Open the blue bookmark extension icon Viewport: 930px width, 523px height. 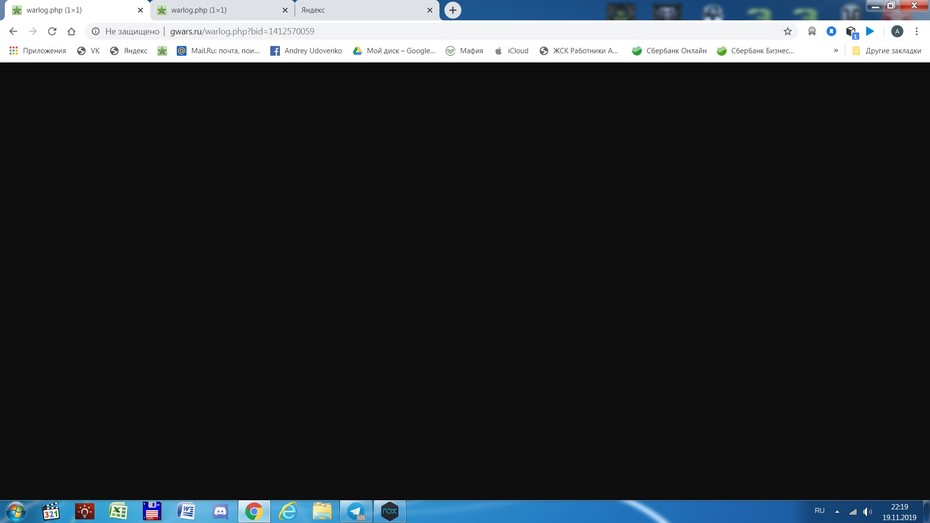click(x=832, y=31)
